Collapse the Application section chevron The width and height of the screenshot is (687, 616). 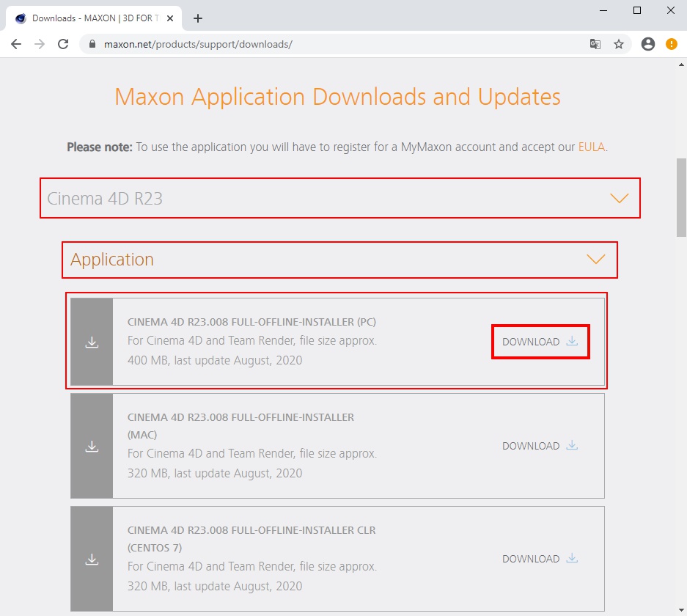pyautogui.click(x=596, y=259)
